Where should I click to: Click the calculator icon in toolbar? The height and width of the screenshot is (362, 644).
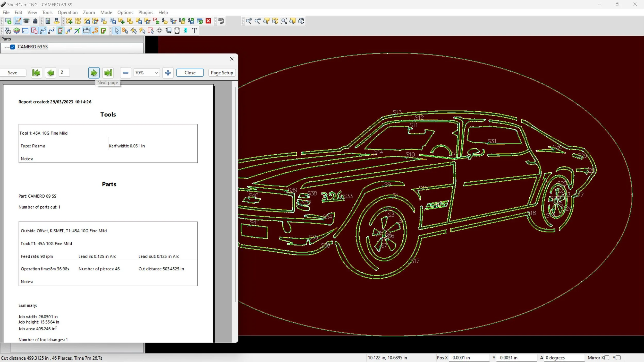(48, 21)
